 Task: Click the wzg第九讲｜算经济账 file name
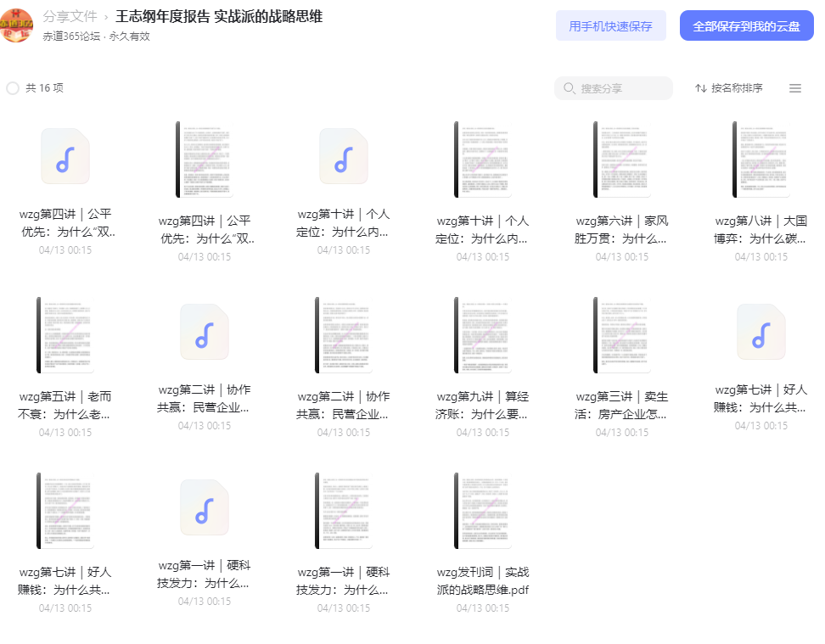click(483, 406)
